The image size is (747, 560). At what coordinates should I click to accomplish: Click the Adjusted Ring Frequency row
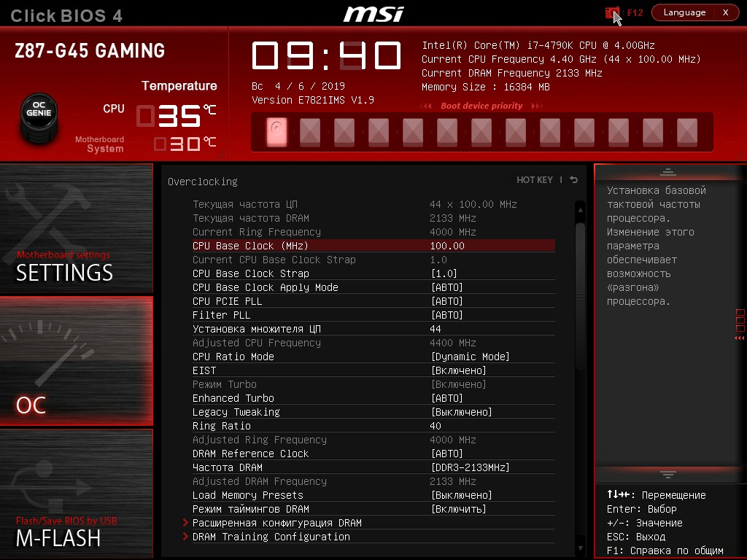[373, 440]
